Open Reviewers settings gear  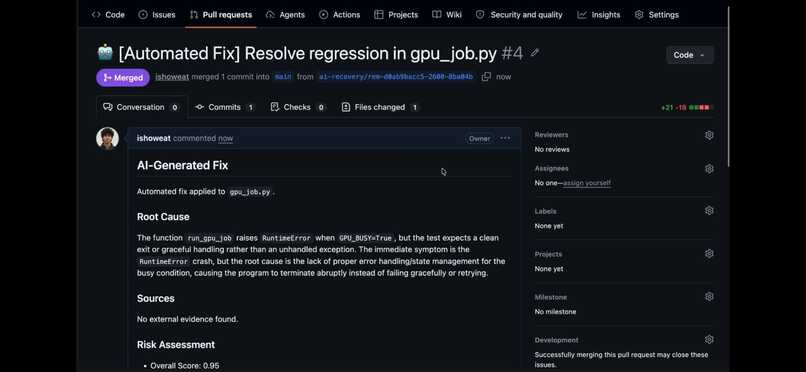tap(709, 135)
